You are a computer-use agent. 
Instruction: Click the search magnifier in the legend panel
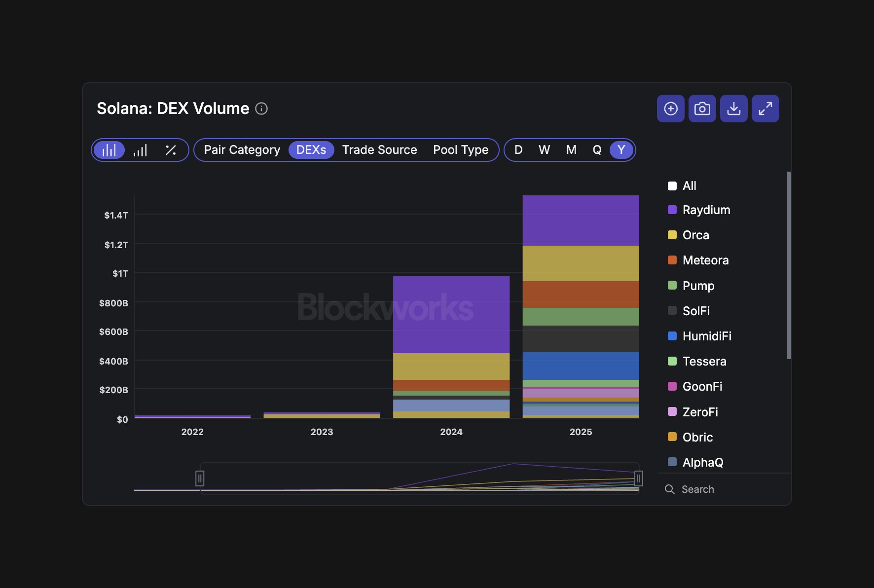pyautogui.click(x=669, y=489)
